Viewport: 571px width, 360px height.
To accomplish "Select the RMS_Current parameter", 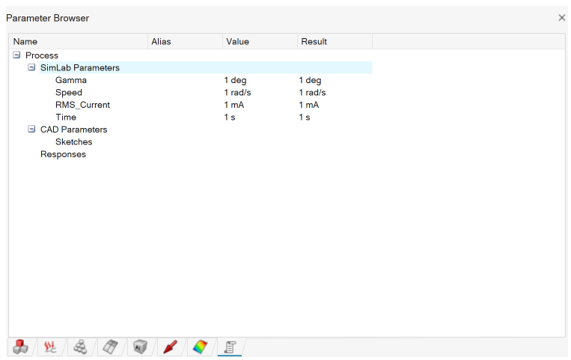I will point(82,105).
